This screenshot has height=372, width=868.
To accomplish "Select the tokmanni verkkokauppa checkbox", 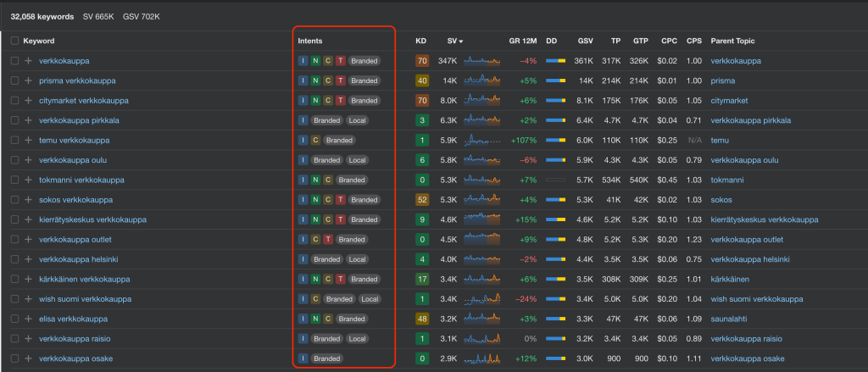I will pyautogui.click(x=15, y=180).
